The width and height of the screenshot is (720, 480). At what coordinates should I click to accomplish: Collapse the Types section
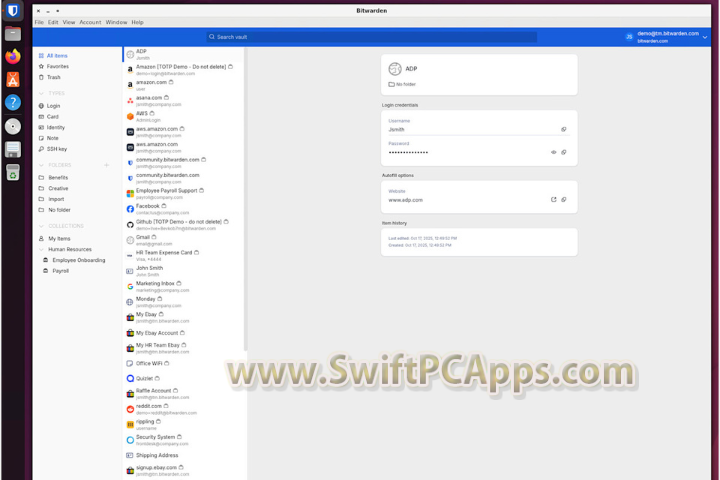point(41,93)
